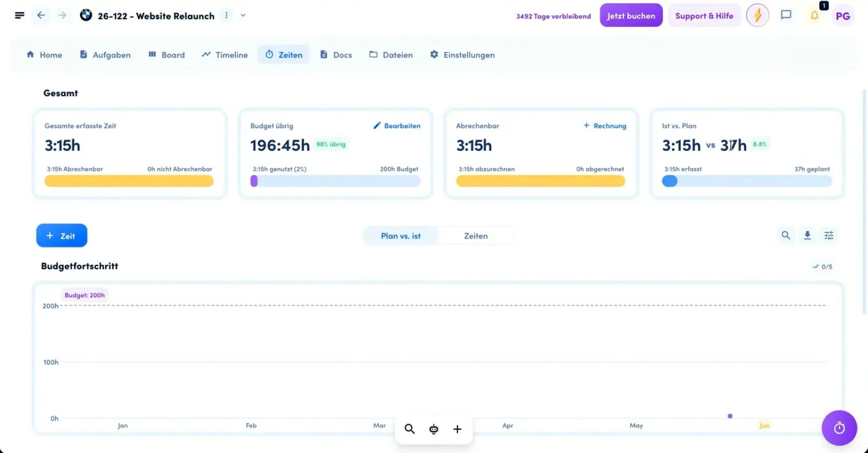
Task: Click the floating search magnifier icon
Action: 409,429
